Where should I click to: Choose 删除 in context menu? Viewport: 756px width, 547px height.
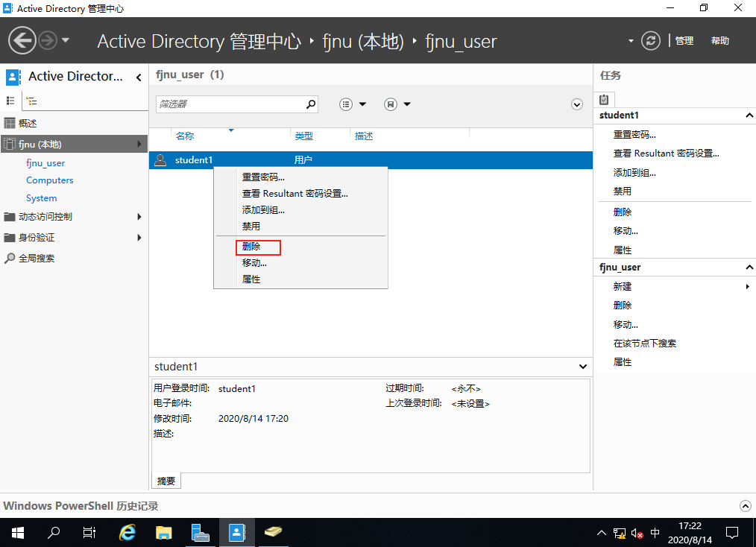251,247
